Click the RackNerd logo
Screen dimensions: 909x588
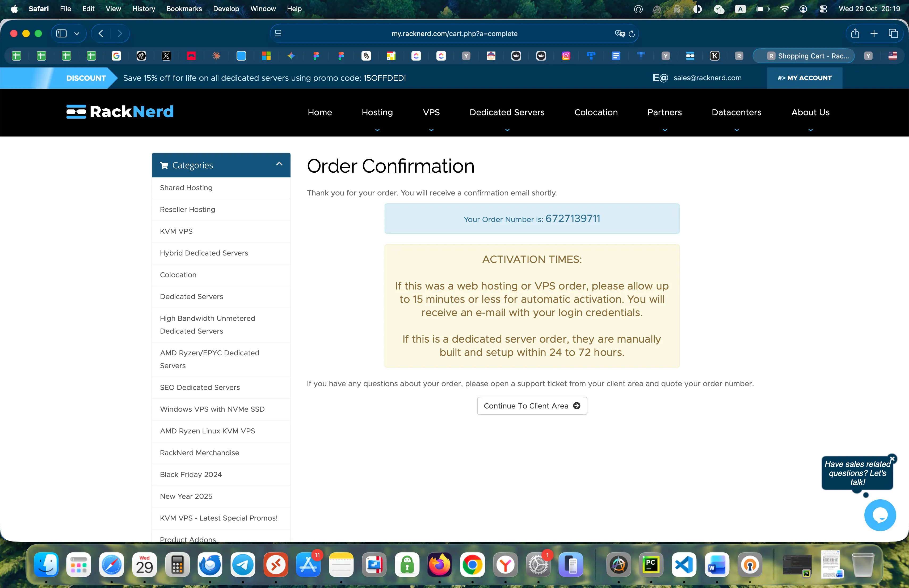tap(120, 112)
